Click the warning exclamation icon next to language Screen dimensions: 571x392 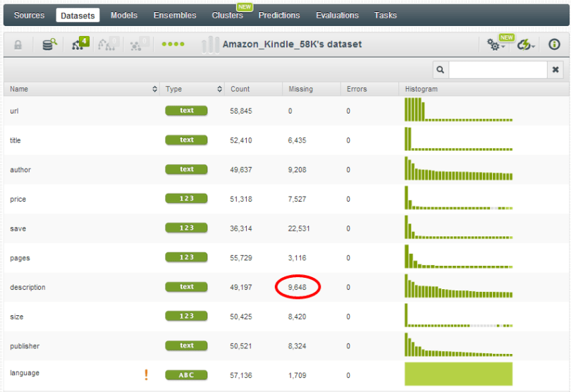point(147,375)
